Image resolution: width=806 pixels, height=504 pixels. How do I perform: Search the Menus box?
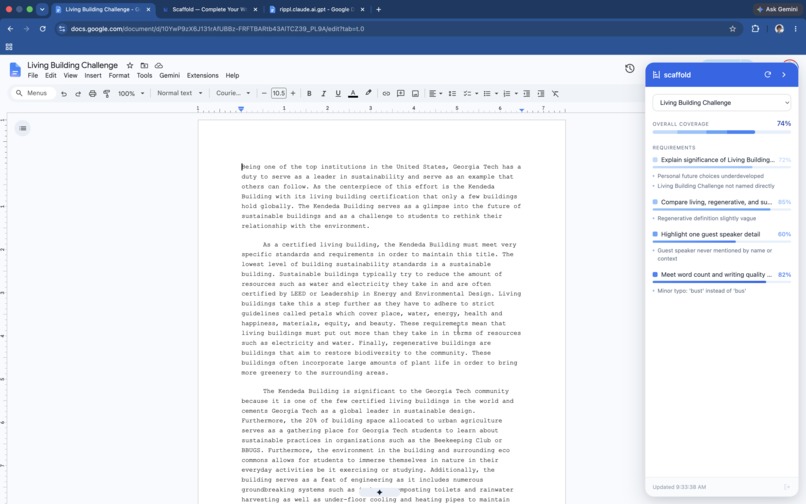32,93
